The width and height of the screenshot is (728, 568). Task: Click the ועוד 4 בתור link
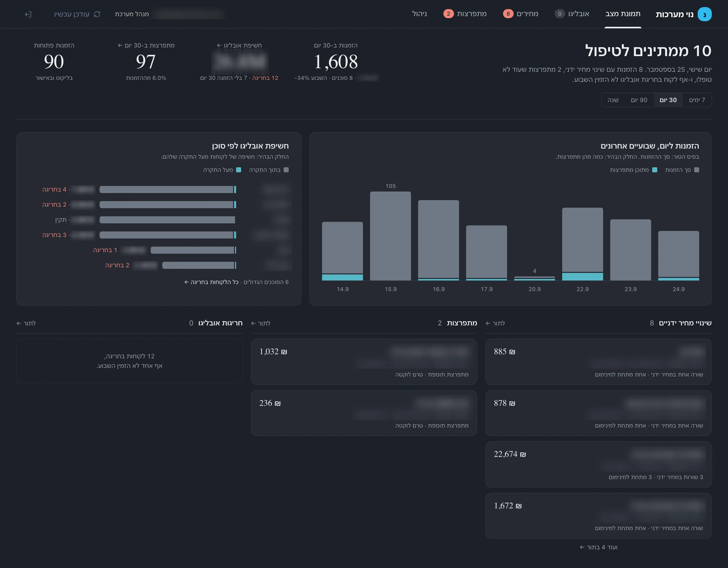[598, 547]
